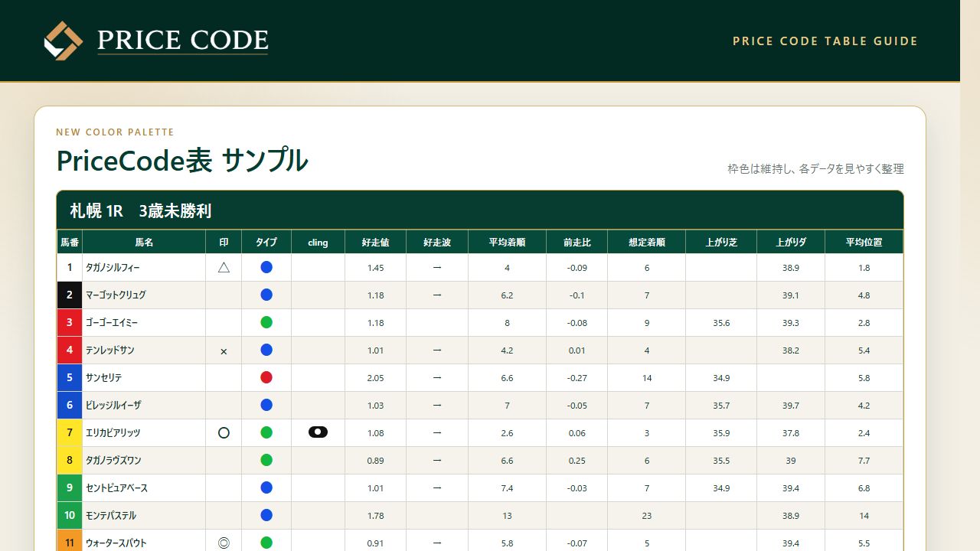Click the green frame number 9 cell
This screenshot has height=551, width=980.
pos(70,488)
